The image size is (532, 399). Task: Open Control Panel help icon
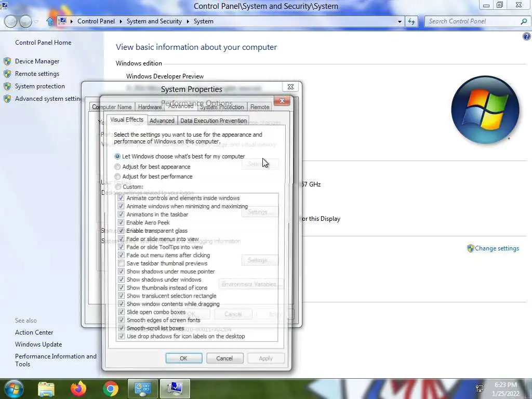point(527,36)
